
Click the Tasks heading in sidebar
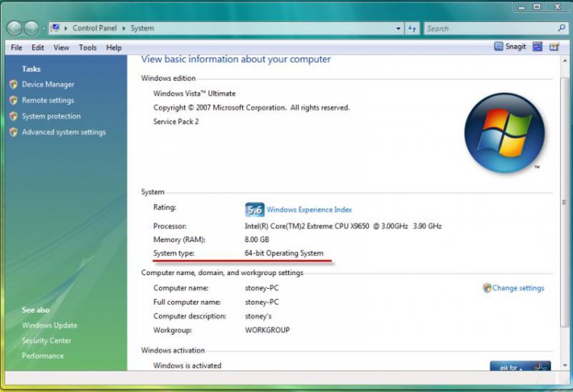31,69
